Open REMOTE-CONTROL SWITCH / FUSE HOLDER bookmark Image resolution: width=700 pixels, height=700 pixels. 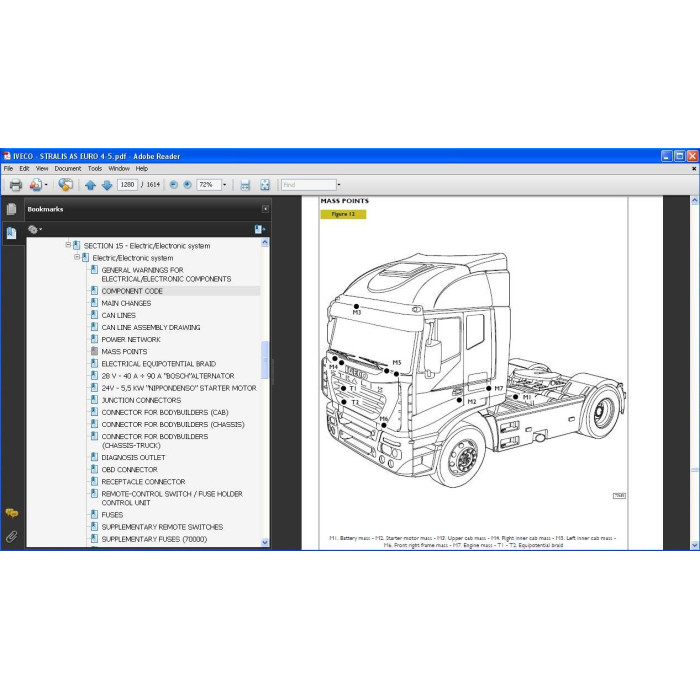[172, 498]
